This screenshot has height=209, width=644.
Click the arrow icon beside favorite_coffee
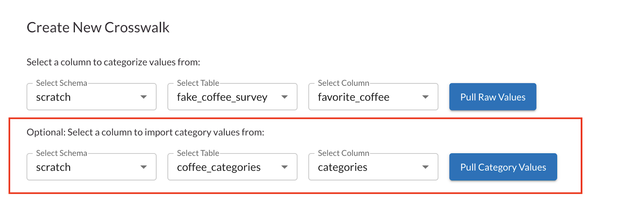pos(425,97)
